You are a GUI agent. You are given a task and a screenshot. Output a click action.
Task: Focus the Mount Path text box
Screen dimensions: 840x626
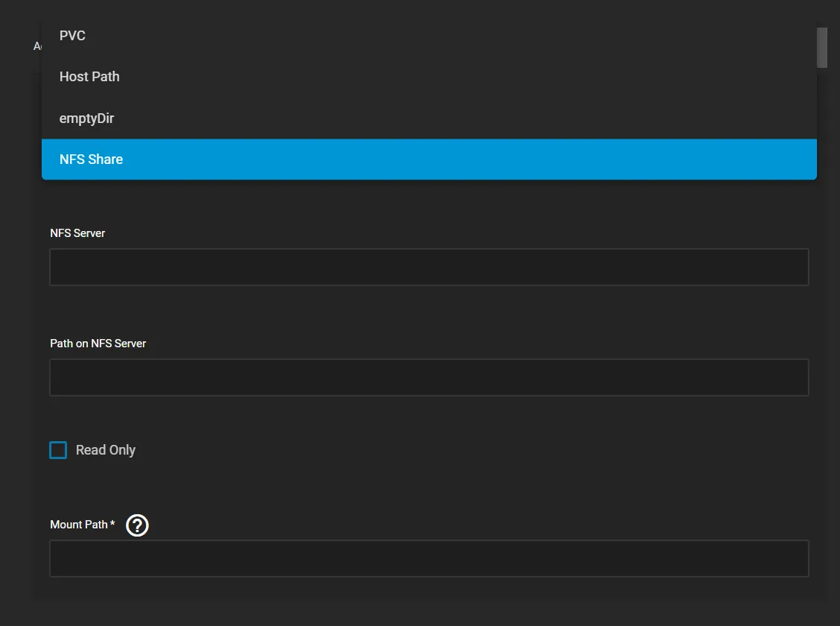(x=429, y=557)
